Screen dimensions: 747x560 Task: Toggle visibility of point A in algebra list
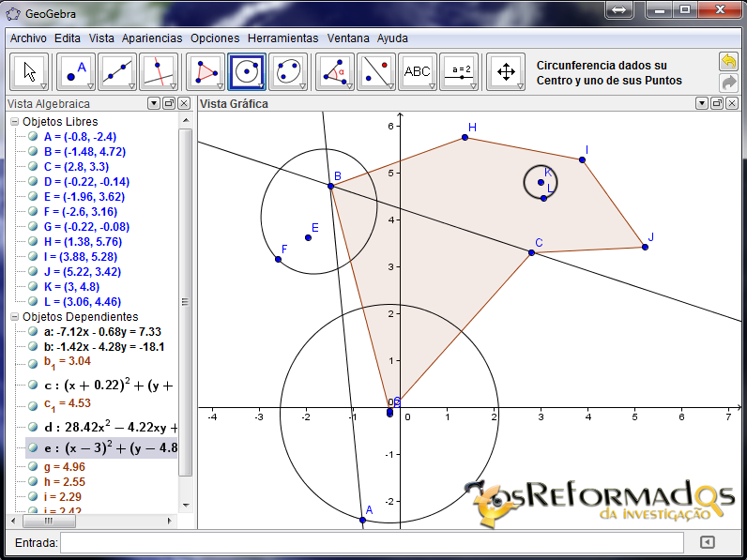[33, 136]
